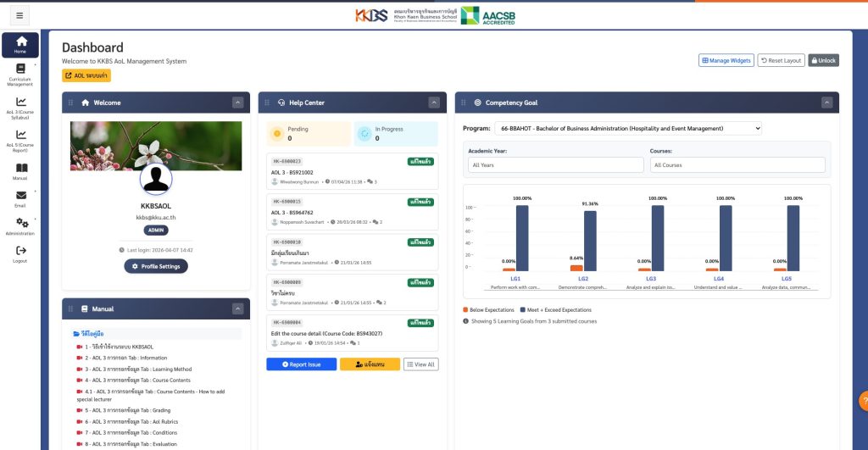Screen dimensions: 868x450
Task: Toggle layout lock with the Unlock button
Action: click(823, 60)
